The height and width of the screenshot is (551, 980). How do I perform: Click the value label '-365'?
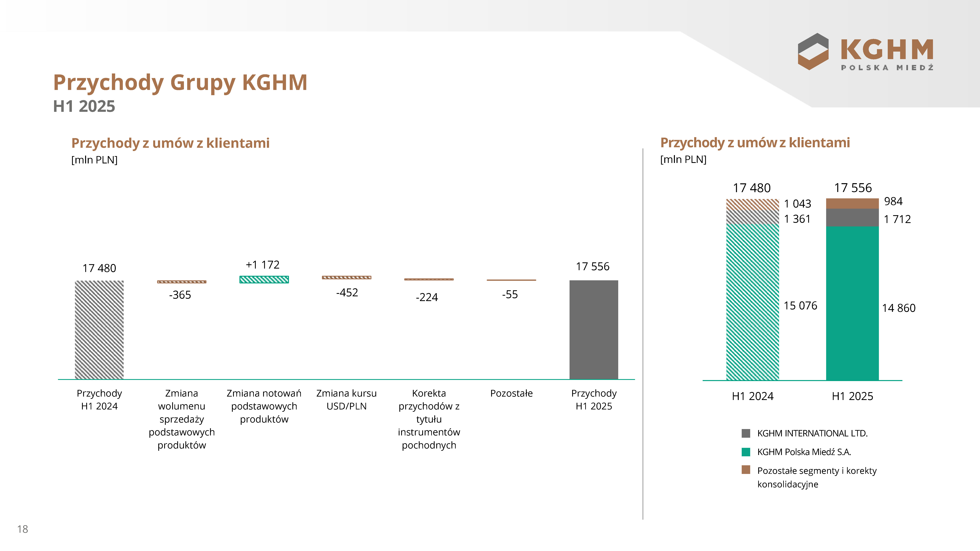tap(180, 295)
